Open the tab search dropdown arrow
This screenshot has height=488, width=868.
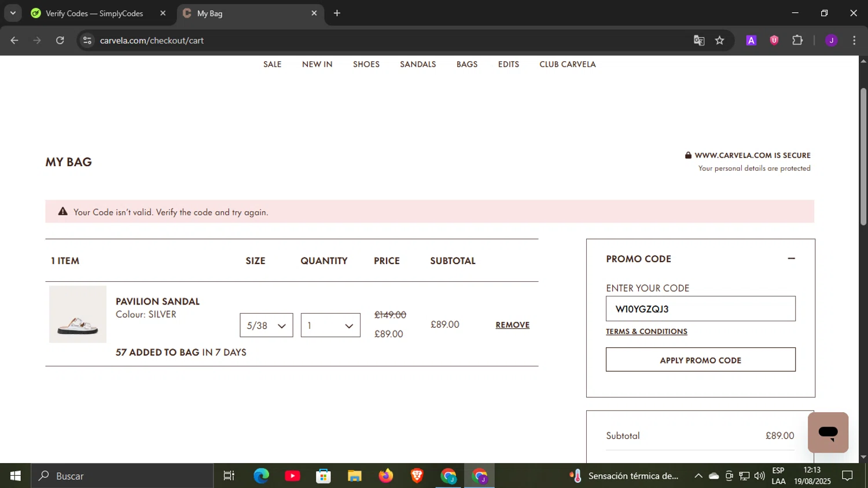[x=13, y=13]
